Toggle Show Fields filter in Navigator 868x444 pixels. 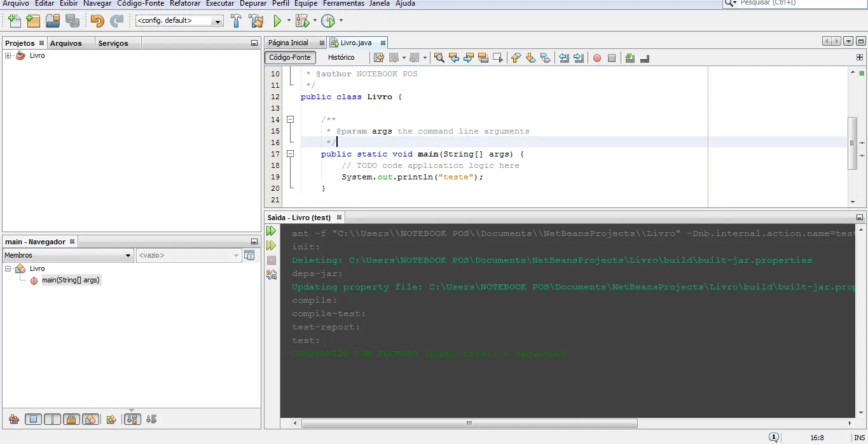click(x=34, y=419)
